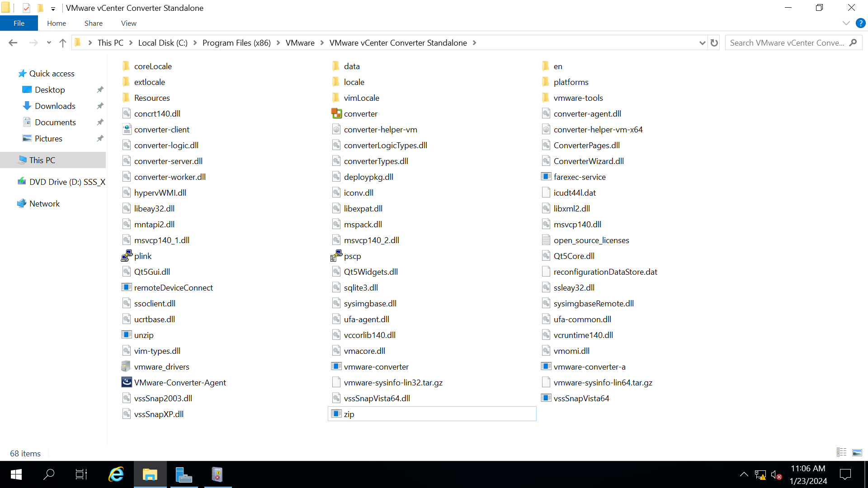
Task: Open the Share ribbon tab
Action: [94, 23]
